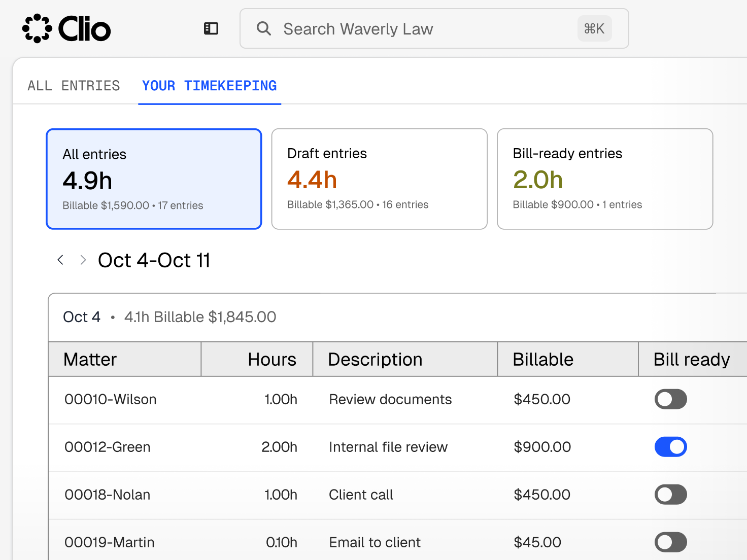Switch to the All Entries tab
The height and width of the screenshot is (560, 747).
(74, 86)
